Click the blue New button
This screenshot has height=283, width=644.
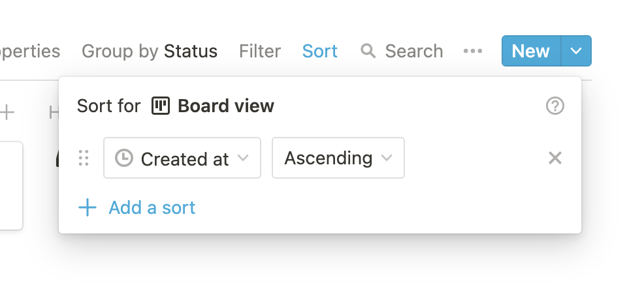coord(530,51)
